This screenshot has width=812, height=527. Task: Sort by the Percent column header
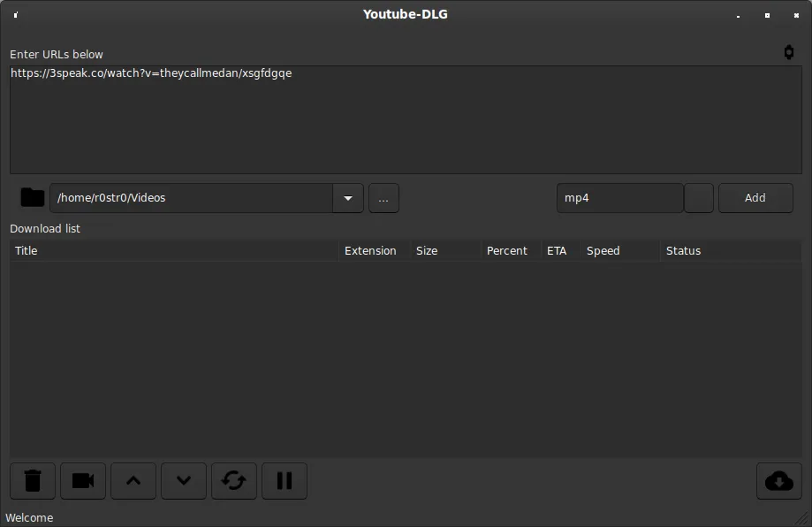point(511,251)
